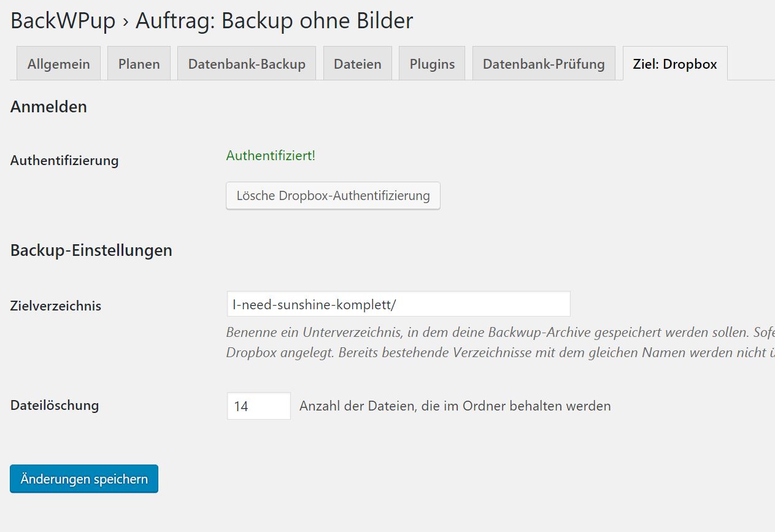
Task: Select the Datenbank-Backup tab
Action: pos(247,64)
